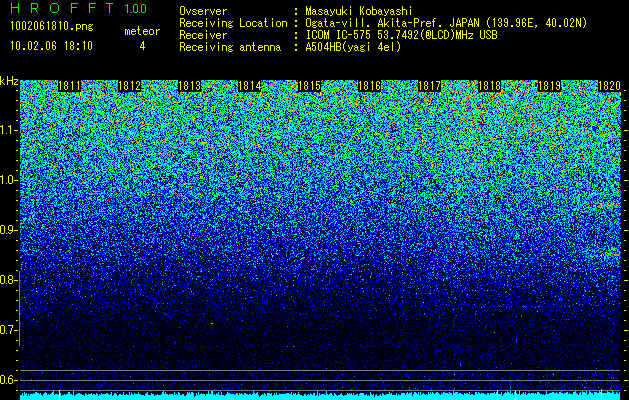Click the A504HB(yagi 4el) antenna text

(353, 47)
